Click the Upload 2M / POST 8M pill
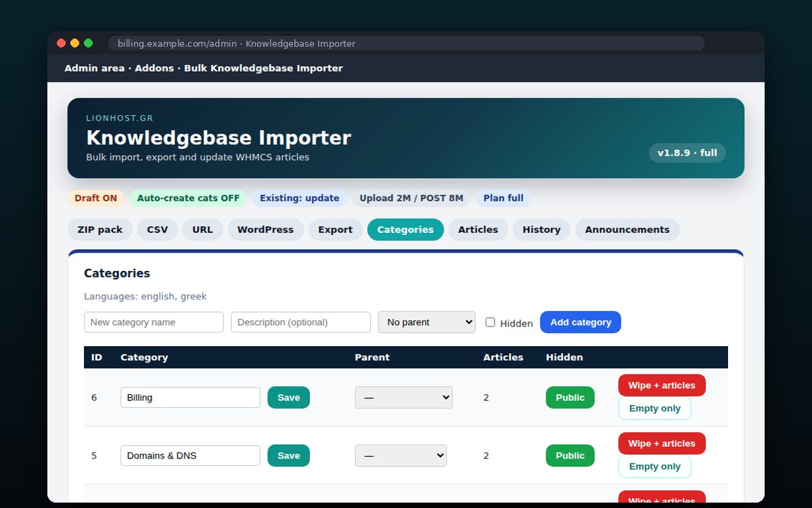Viewport: 812px width, 508px height. tap(411, 198)
